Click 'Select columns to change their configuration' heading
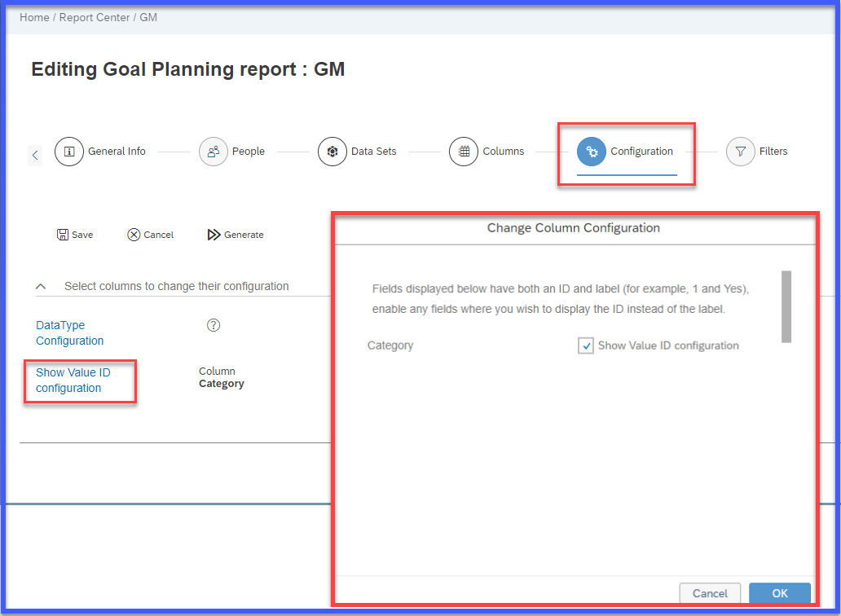841x616 pixels. (177, 286)
